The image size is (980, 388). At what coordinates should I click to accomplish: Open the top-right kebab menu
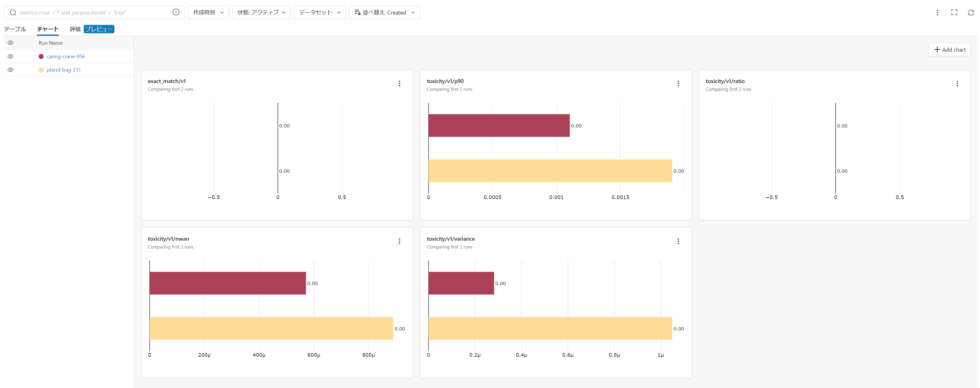[937, 13]
